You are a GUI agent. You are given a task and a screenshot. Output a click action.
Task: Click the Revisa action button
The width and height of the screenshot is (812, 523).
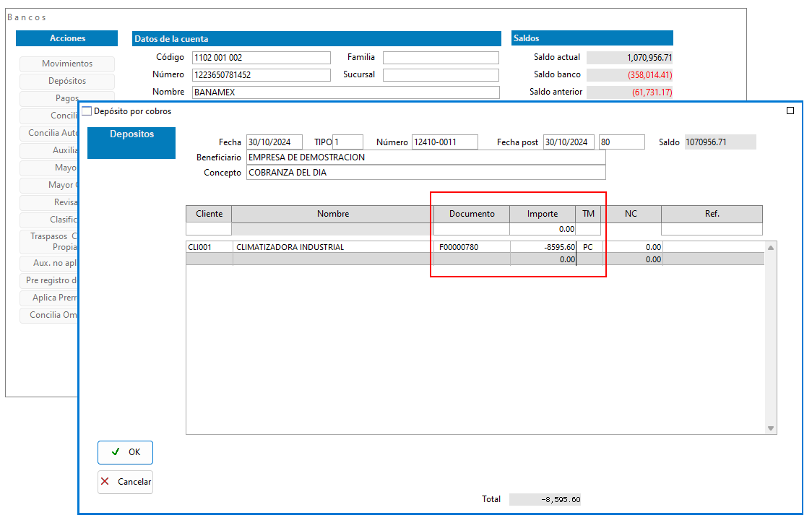50,202
